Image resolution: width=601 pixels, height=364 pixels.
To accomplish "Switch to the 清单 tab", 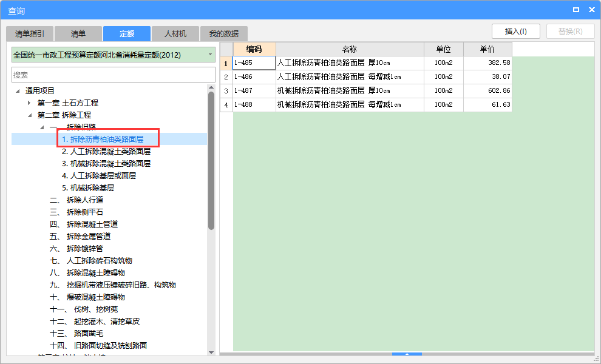I will pyautogui.click(x=78, y=34).
